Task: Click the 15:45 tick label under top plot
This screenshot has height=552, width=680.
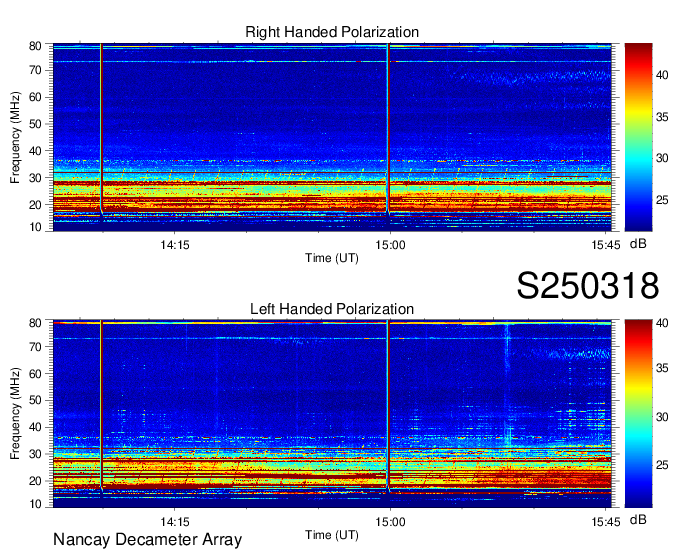Action: pyautogui.click(x=605, y=245)
